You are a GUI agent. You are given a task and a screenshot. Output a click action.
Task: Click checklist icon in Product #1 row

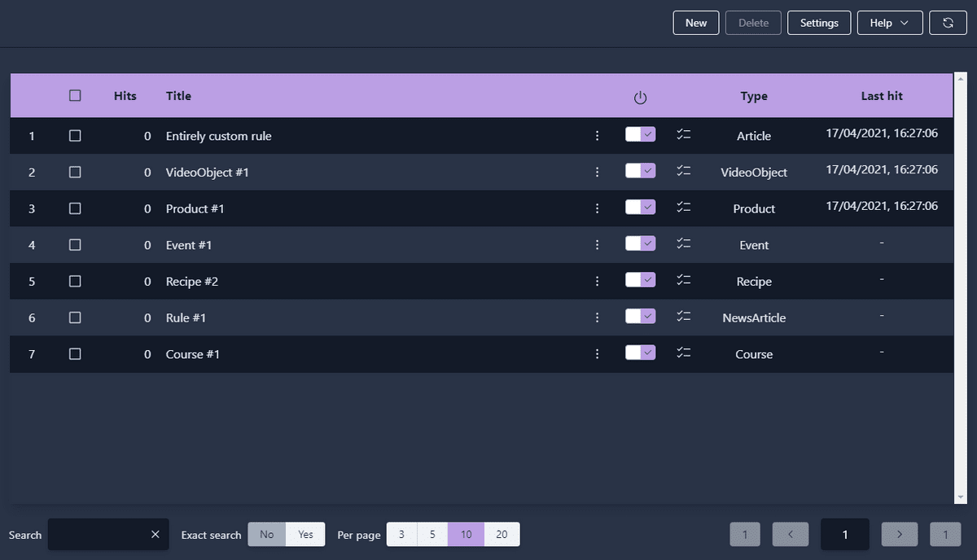click(x=684, y=207)
